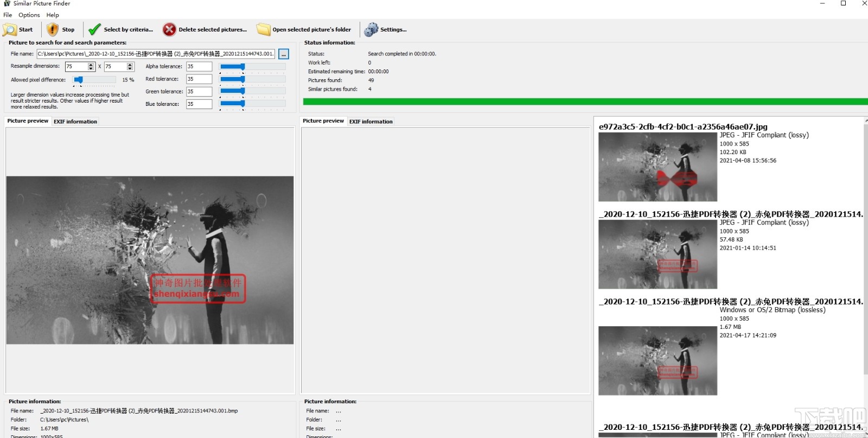Click the Estimated remaining time value 00:00:00
The image size is (868, 438).
378,71
